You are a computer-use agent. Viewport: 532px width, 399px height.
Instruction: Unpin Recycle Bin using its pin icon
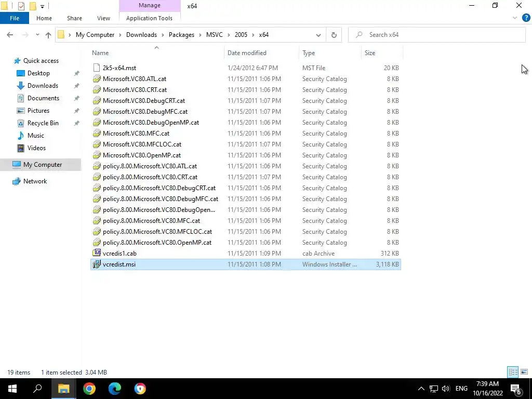point(77,123)
